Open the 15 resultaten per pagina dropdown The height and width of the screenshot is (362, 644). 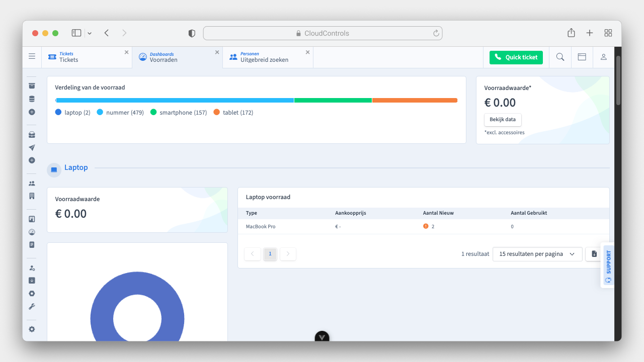coord(537,254)
